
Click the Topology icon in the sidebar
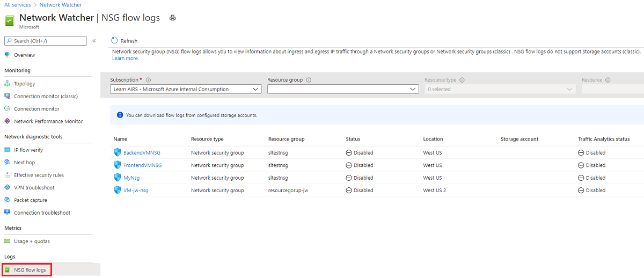pos(8,84)
